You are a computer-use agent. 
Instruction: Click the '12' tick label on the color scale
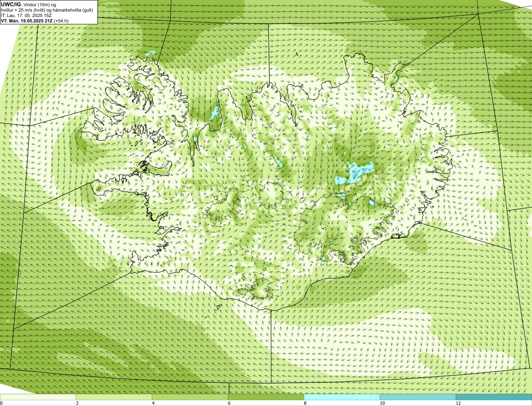(458, 403)
